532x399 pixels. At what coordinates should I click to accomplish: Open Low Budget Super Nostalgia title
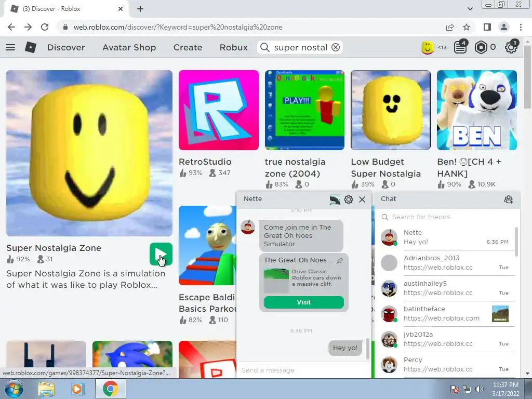386,168
